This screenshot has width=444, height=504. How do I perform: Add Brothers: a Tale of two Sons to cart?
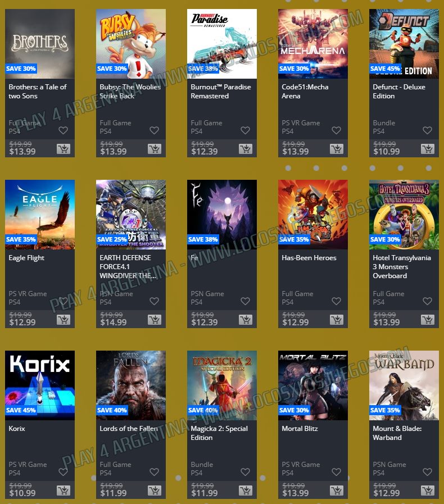coord(64,149)
